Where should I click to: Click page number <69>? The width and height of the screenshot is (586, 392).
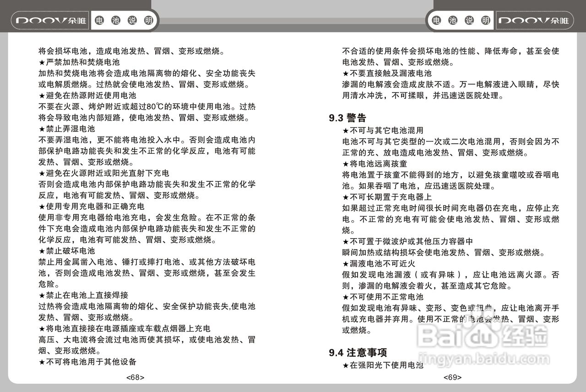tap(453, 377)
